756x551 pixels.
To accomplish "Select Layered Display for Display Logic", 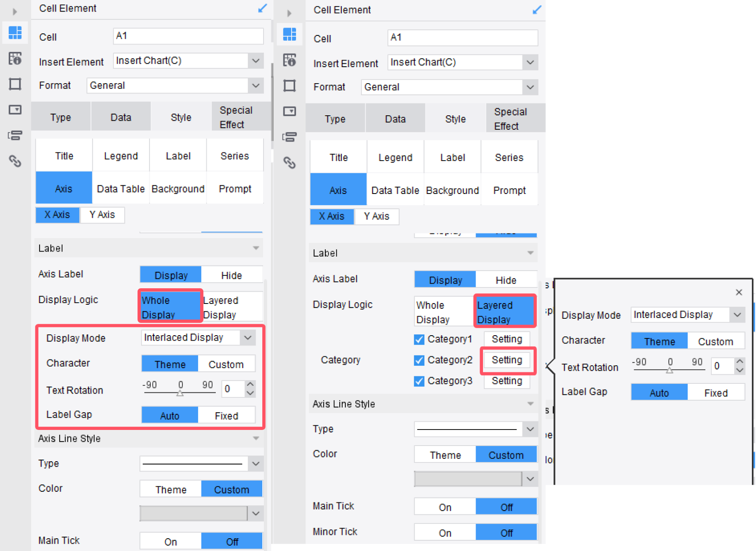I will tap(504, 311).
